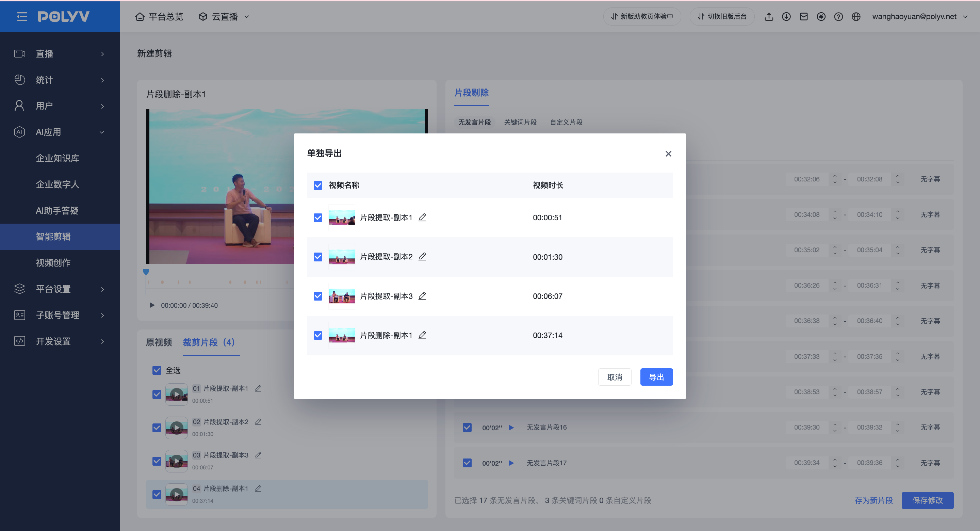The image size is (980, 531).
Task: Toggle select-all checkbox in dialog header
Action: coord(318,185)
